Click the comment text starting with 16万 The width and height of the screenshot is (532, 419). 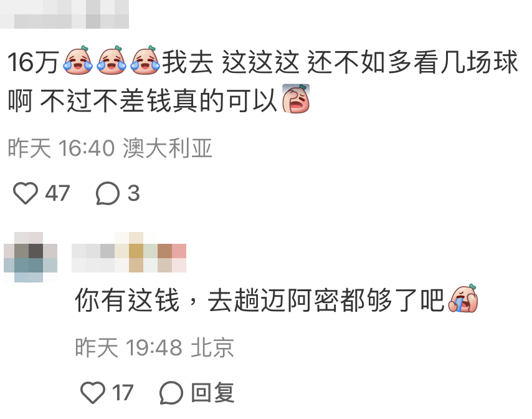pos(263,81)
